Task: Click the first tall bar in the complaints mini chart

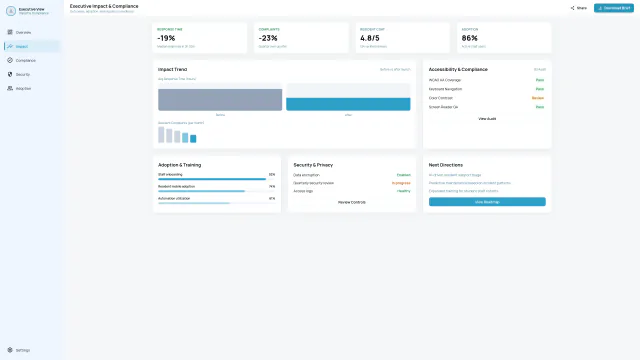Action: 161,135
